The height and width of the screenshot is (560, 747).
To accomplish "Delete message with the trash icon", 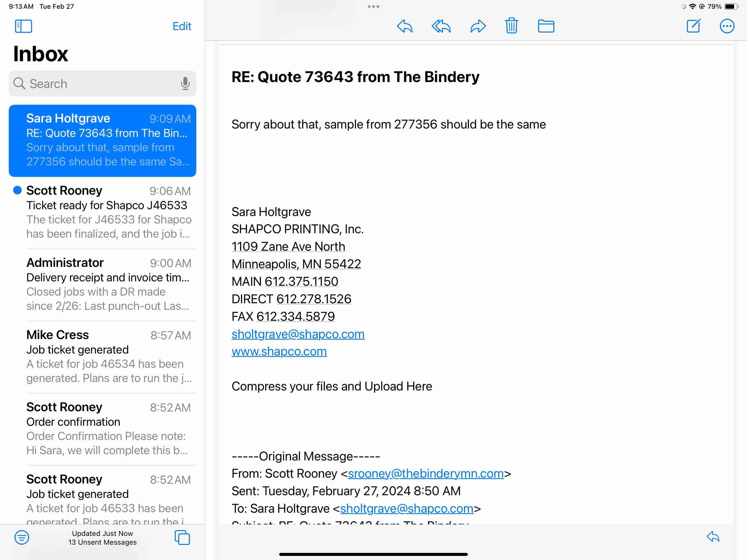I will (x=511, y=26).
